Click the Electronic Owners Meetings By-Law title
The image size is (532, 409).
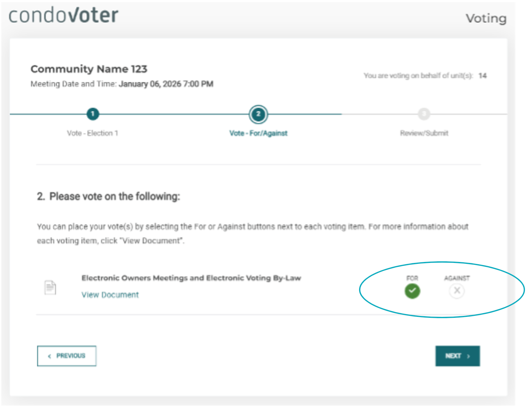click(x=191, y=278)
